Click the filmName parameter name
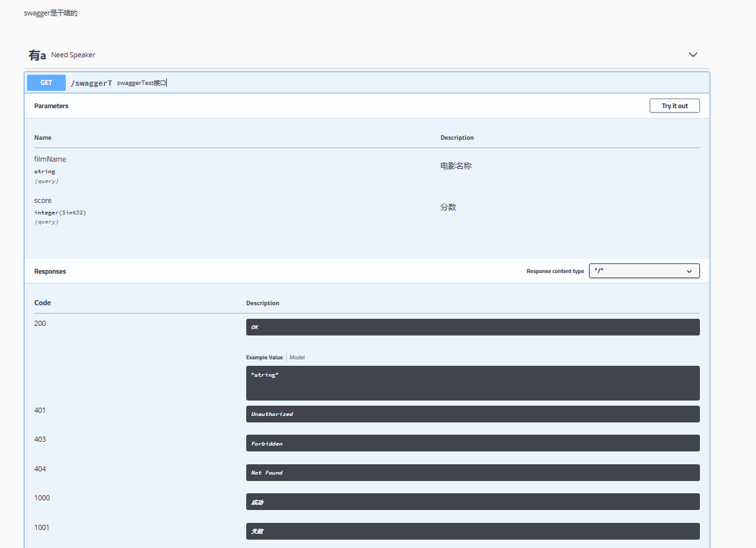 coord(50,159)
